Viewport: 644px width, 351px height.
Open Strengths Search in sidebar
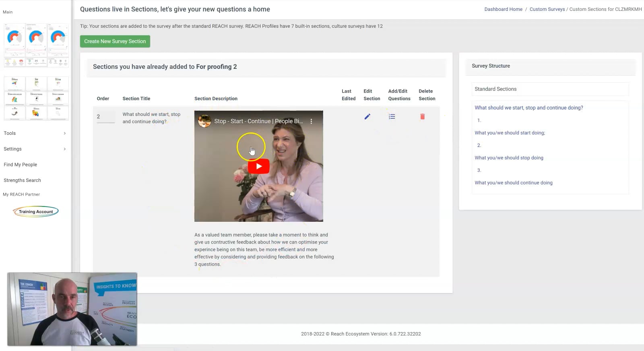coord(22,180)
